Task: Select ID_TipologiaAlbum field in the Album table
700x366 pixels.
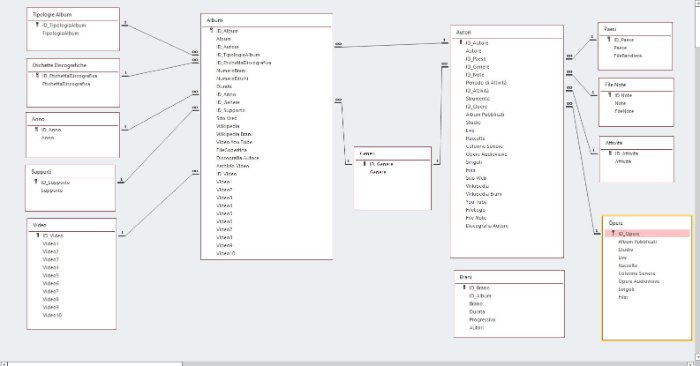Action: (238, 55)
